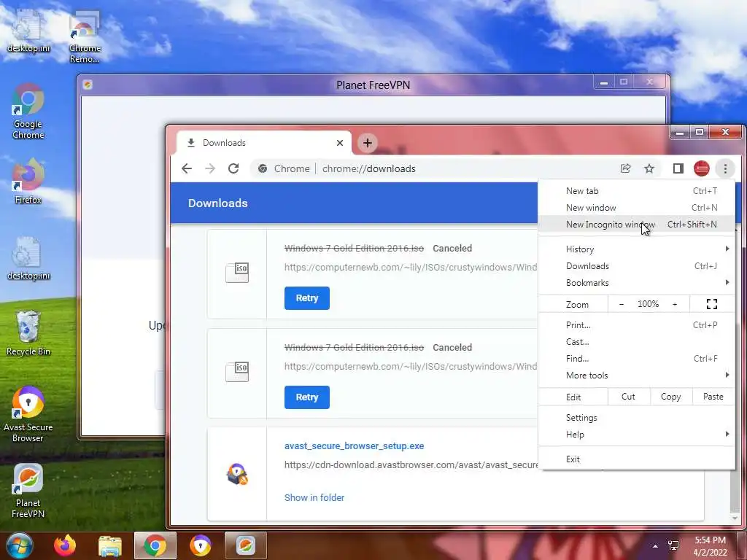Open Chrome Remote desktop shortcut
The width and height of the screenshot is (747, 560).
[x=85, y=37]
